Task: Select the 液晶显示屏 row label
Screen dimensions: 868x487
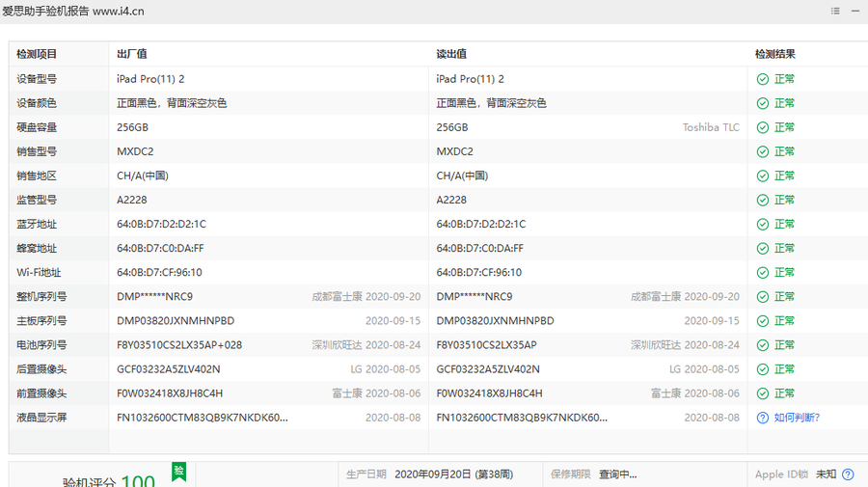Action: (41, 418)
